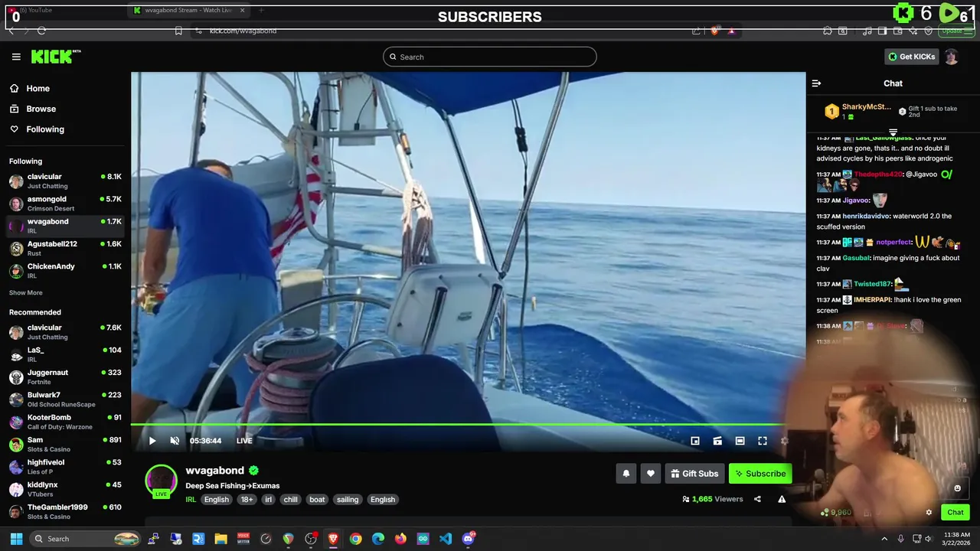Viewport: 980px width, 551px height.
Task: Select the 18+ tag
Action: 247,500
